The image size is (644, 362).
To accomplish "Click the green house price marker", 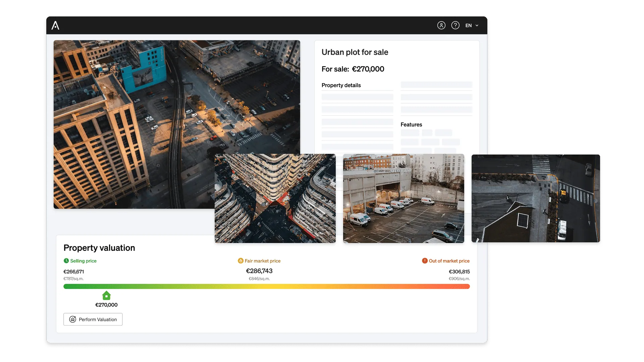I will coord(106,296).
